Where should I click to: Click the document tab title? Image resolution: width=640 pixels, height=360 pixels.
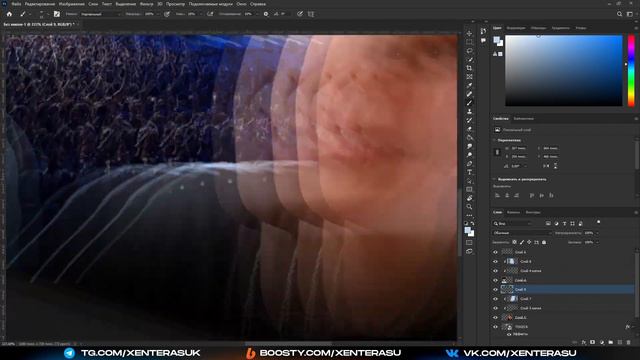pyautogui.click(x=38, y=24)
